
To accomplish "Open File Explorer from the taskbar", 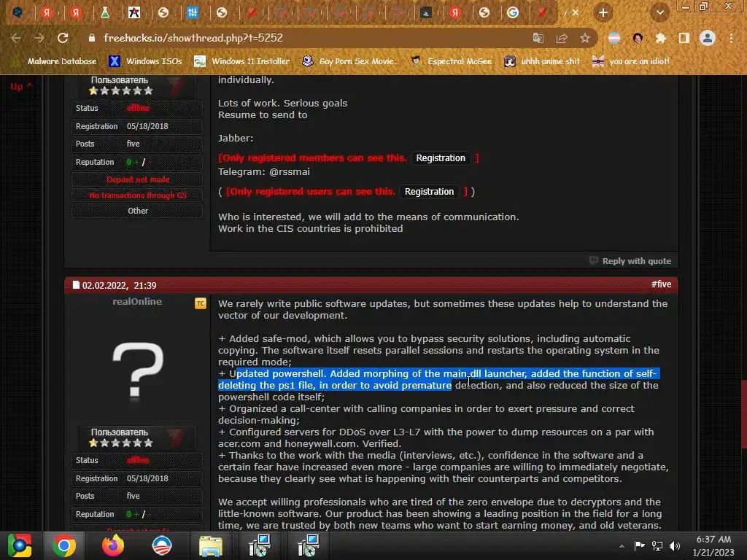I will pyautogui.click(x=210, y=545).
